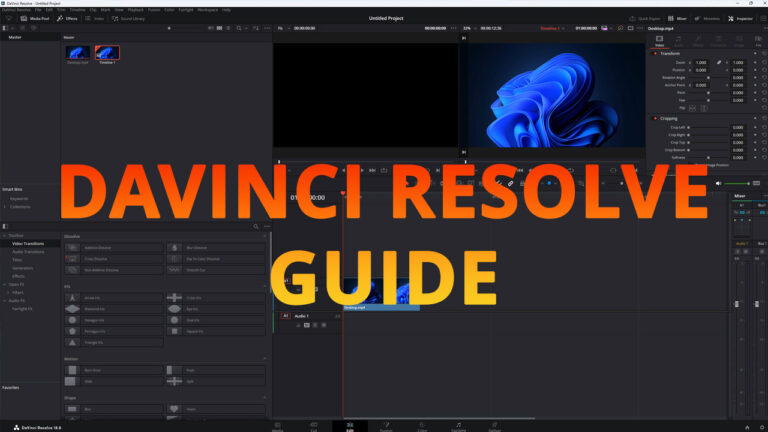
Task: Toggle the Cropping section enable switch
Action: tap(655, 119)
